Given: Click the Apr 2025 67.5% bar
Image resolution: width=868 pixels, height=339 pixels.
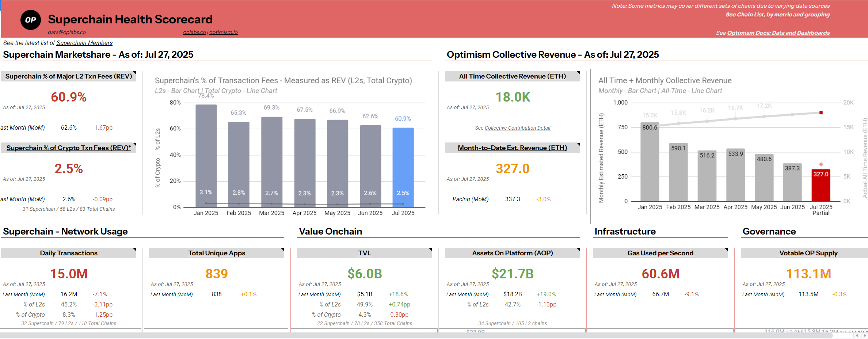Looking at the screenshot, I should tap(305, 163).
